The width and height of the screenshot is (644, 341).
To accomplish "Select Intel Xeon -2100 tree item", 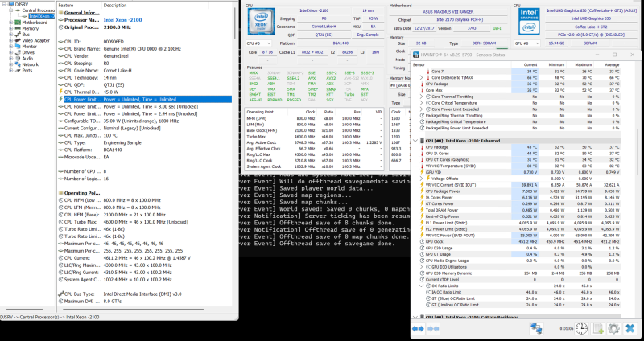I will 41,16.
